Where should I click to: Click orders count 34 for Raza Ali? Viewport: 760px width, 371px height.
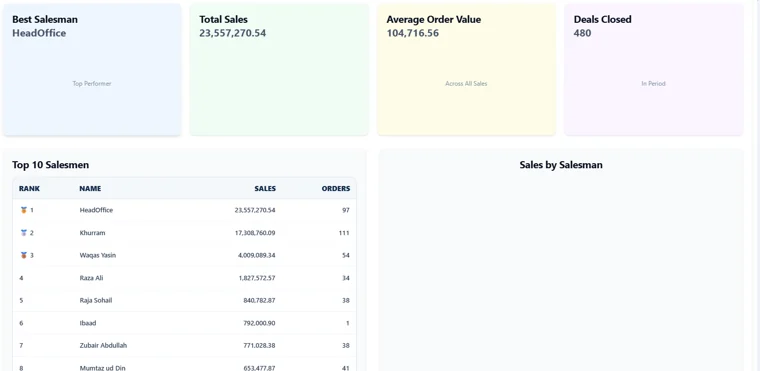[x=346, y=278]
